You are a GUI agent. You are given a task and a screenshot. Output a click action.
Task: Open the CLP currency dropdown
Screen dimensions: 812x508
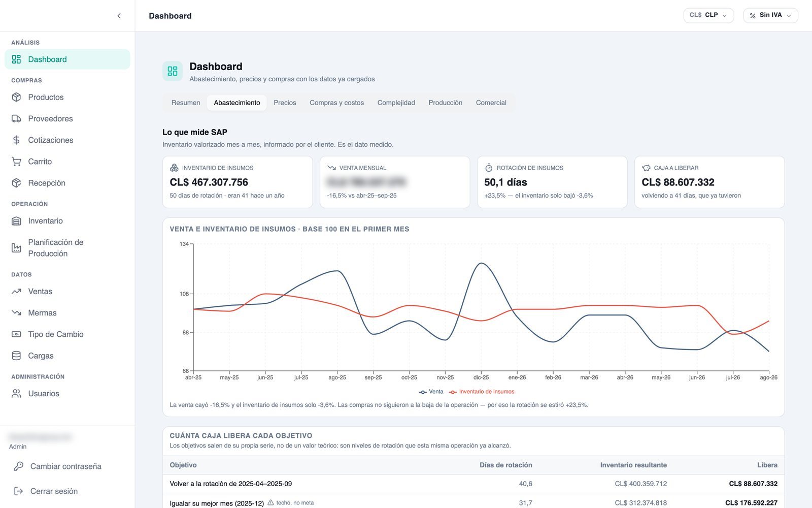pos(708,15)
